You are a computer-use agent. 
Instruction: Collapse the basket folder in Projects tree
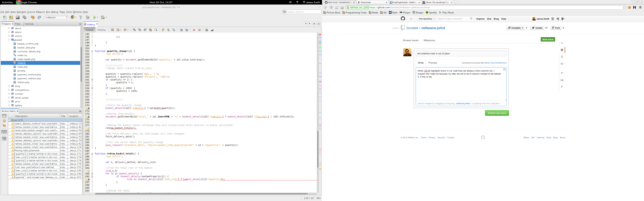[9, 40]
